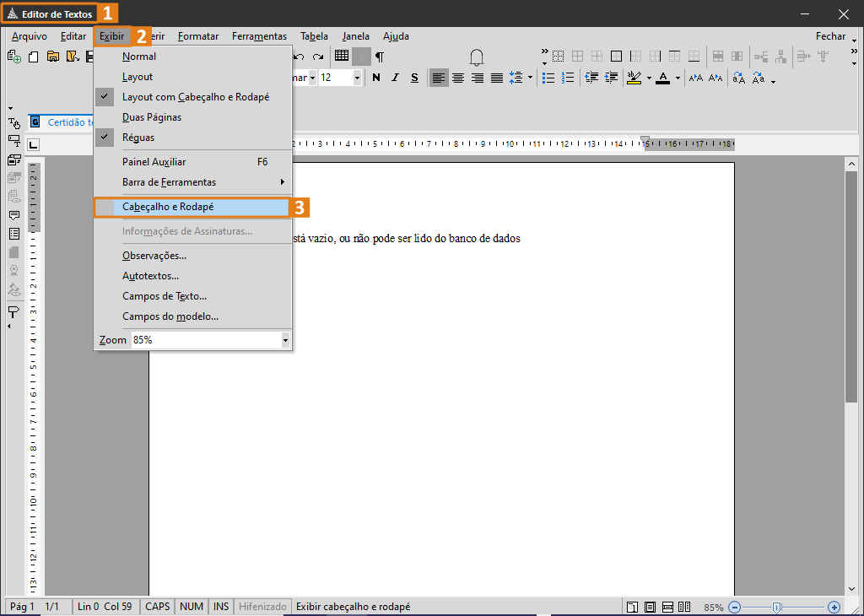Click the new blank document icon
864x616 pixels.
click(34, 57)
